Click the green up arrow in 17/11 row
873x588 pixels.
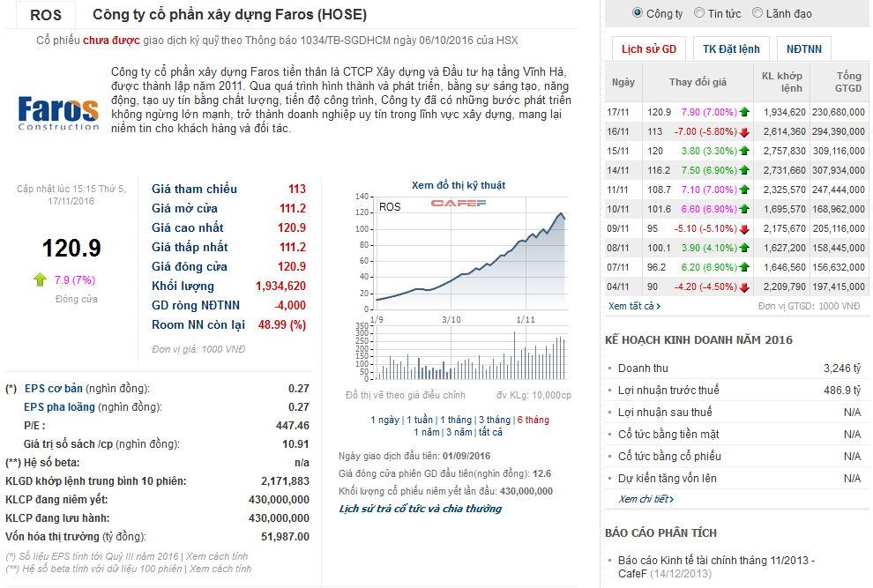pyautogui.click(x=744, y=112)
